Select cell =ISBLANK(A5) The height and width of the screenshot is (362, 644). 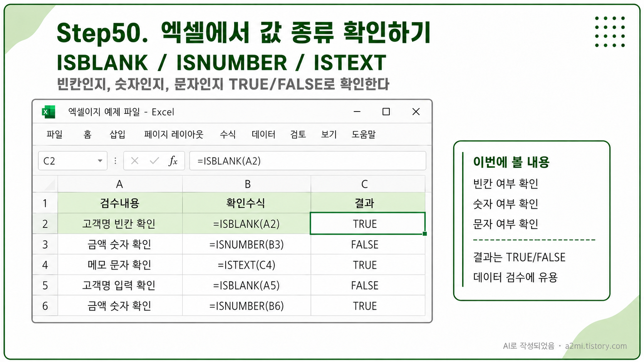click(247, 285)
